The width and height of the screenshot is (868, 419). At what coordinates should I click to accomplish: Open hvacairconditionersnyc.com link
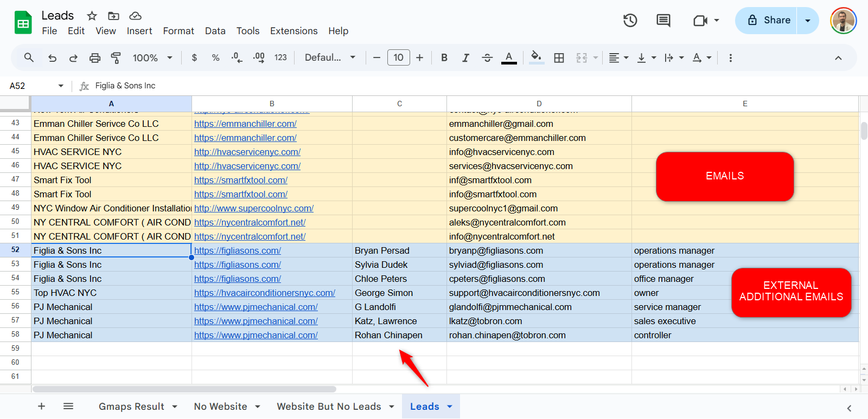click(x=265, y=293)
